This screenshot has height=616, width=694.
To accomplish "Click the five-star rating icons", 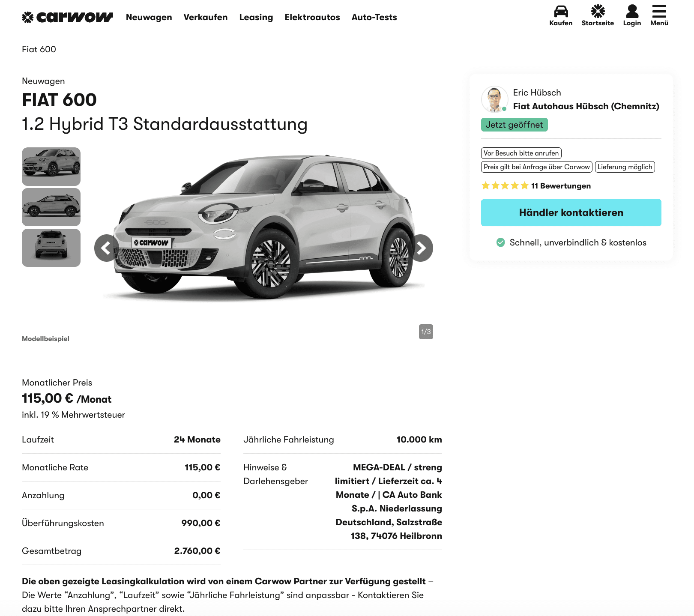I will point(505,185).
